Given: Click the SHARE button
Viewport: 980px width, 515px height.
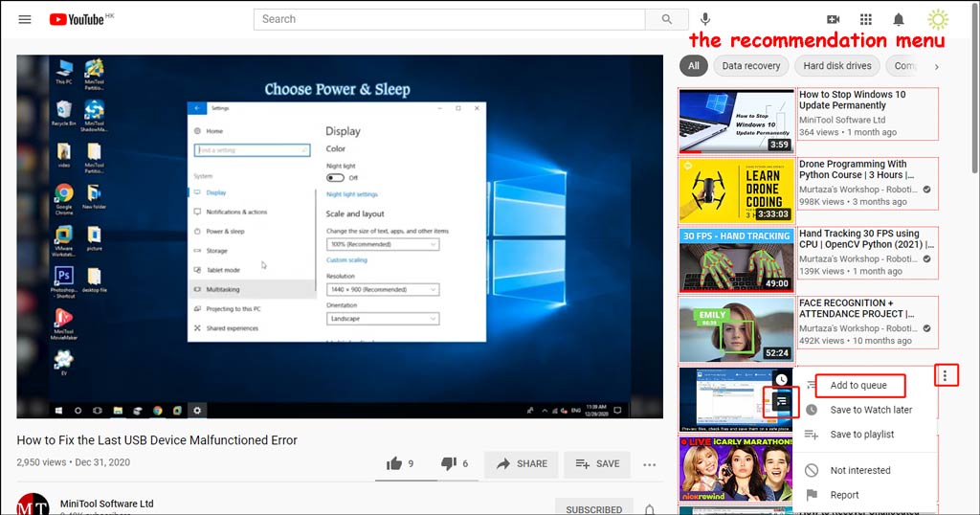Looking at the screenshot, I should click(x=522, y=463).
